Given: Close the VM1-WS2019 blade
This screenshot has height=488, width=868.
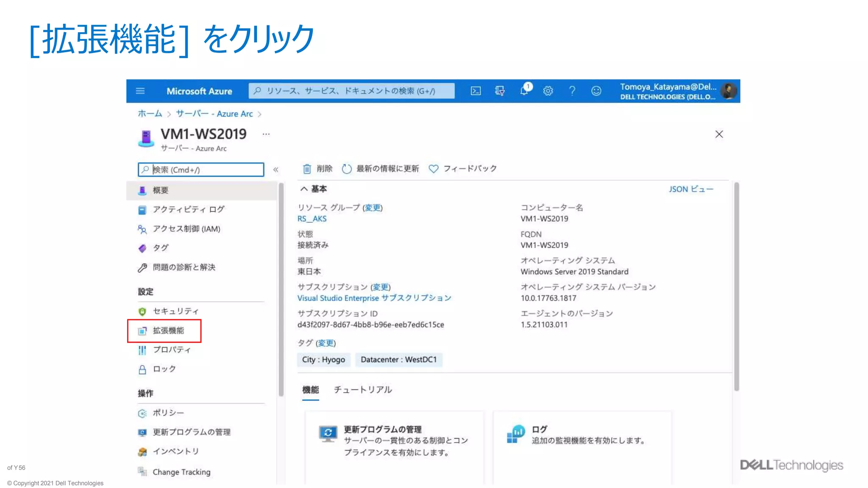Looking at the screenshot, I should click(x=719, y=134).
